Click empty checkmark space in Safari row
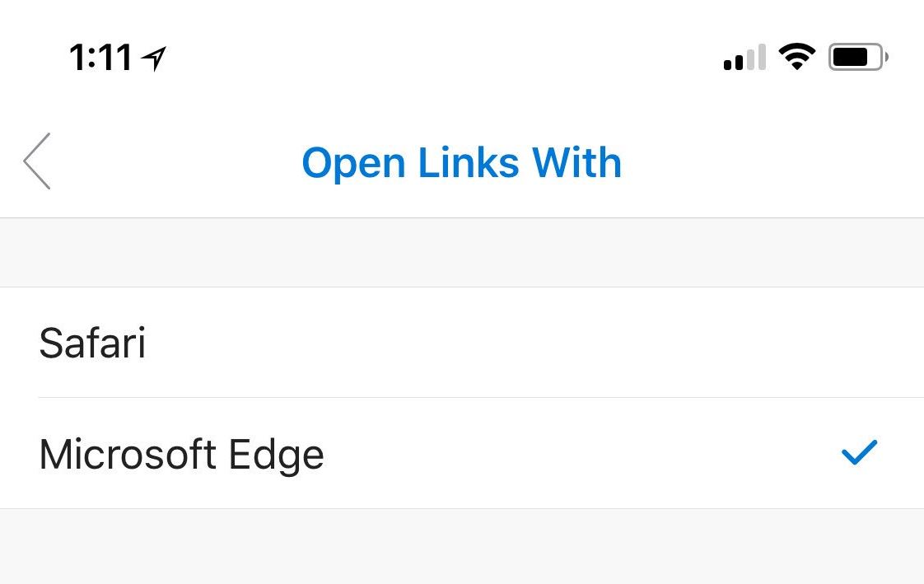The image size is (924, 584). 859,343
